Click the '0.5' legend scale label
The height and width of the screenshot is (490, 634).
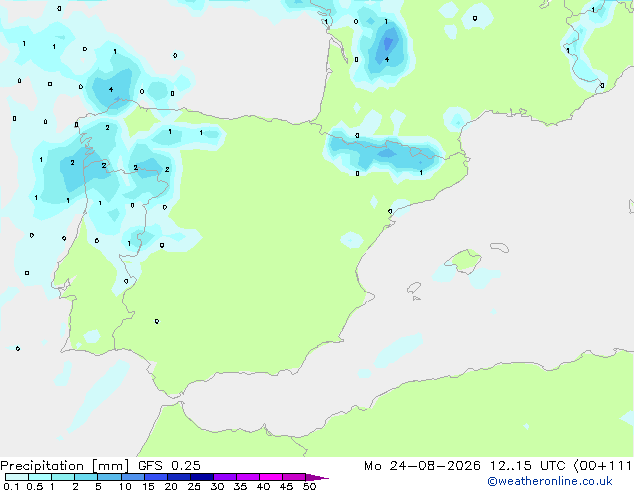click(35, 486)
